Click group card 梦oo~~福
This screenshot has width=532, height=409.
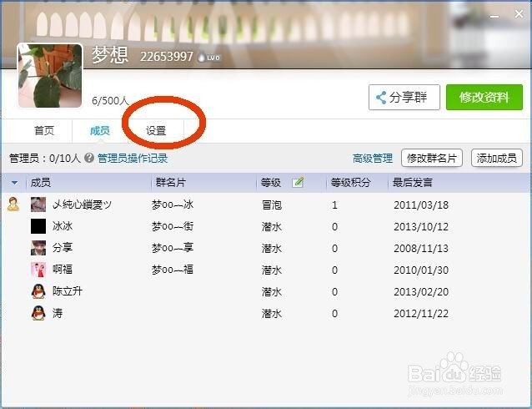pos(173,270)
